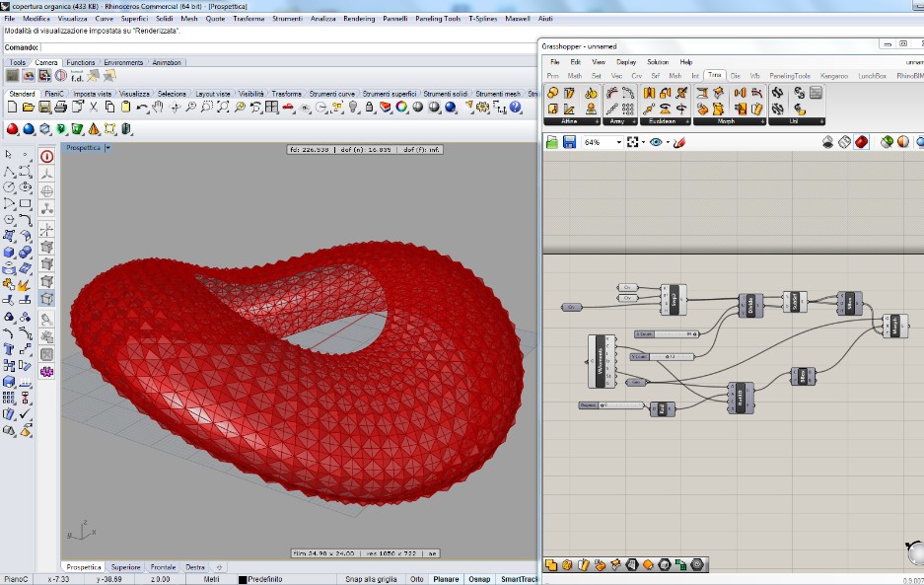Click the V Count slider in Grasshopper
Image resolution: width=924 pixels, height=585 pixels.
(x=662, y=357)
